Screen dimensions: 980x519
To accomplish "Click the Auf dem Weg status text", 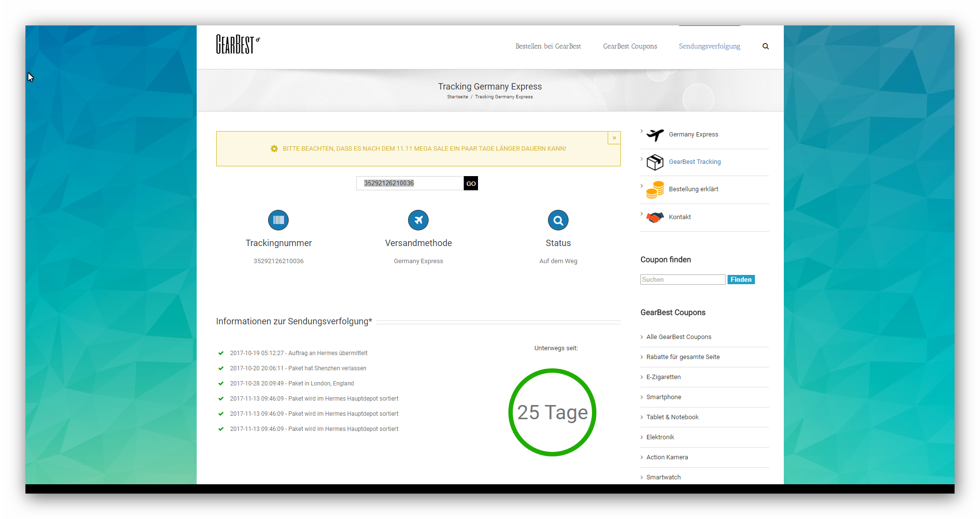I will click(x=558, y=261).
